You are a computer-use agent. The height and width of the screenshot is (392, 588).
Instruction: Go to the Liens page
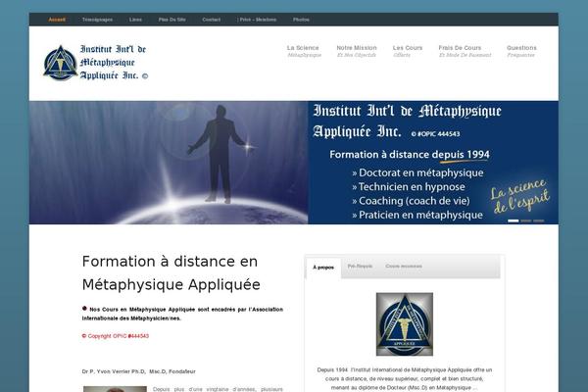tap(135, 20)
